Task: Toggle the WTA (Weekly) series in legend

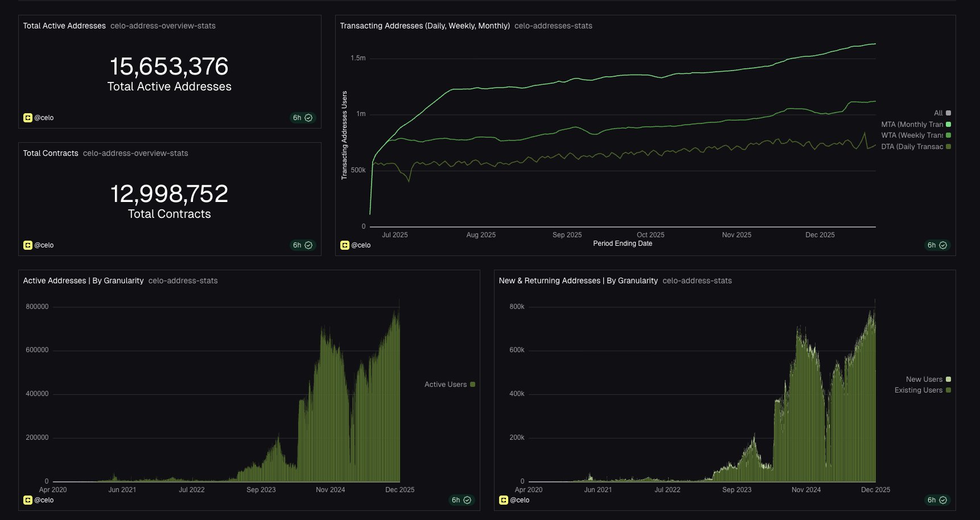Action: pos(912,135)
